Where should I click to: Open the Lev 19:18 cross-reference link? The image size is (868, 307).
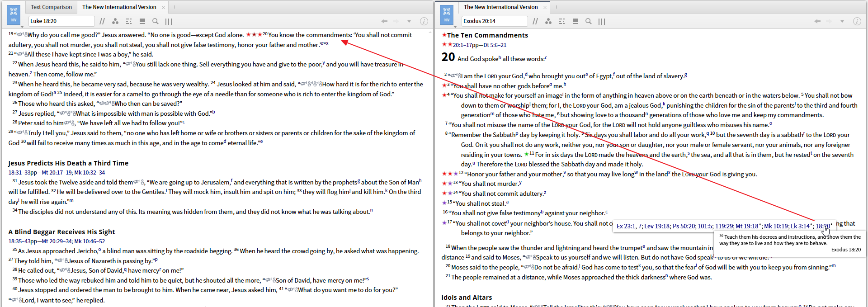(657, 226)
